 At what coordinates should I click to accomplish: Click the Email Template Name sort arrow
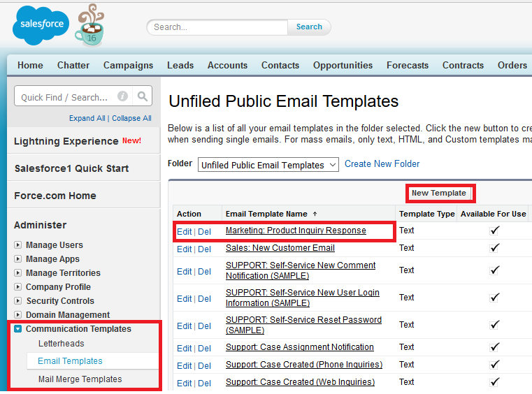click(x=314, y=214)
